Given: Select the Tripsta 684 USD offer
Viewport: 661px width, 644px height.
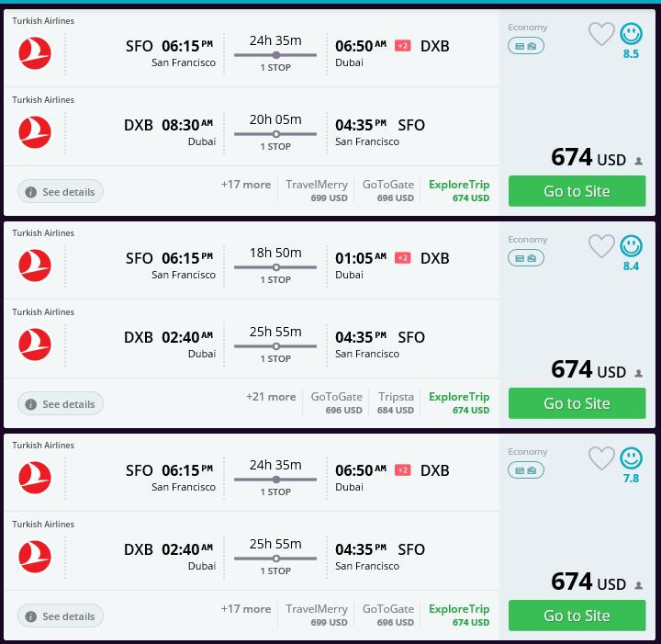Looking at the screenshot, I should pos(396,402).
